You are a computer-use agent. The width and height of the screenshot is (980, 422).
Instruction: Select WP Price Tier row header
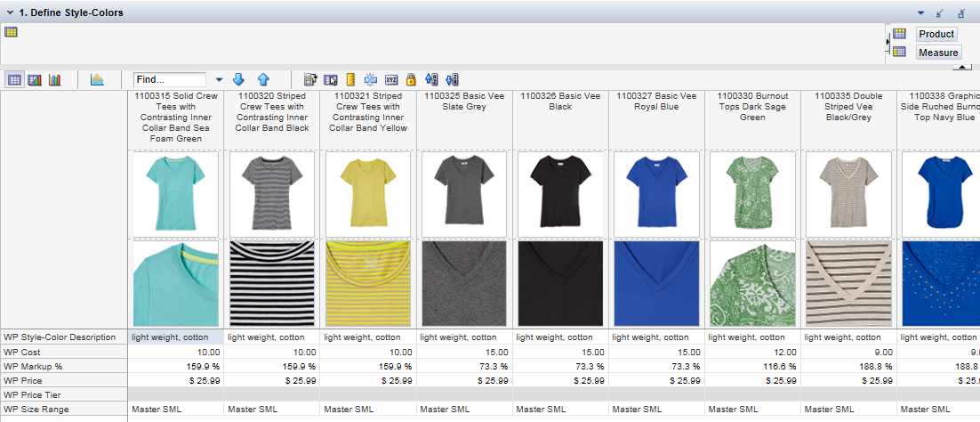pyautogui.click(x=64, y=394)
